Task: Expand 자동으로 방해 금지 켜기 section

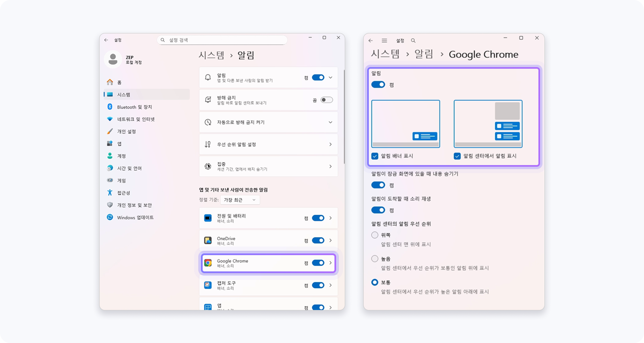Action: point(331,122)
